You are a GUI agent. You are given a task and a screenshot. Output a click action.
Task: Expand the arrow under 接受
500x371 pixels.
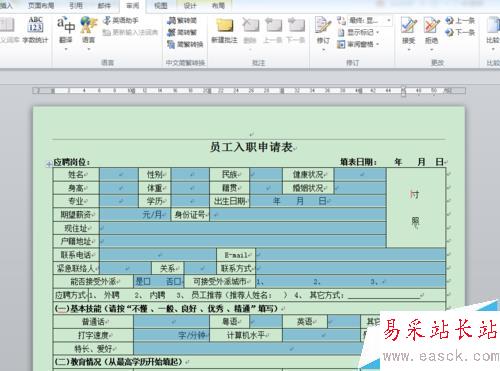click(409, 50)
